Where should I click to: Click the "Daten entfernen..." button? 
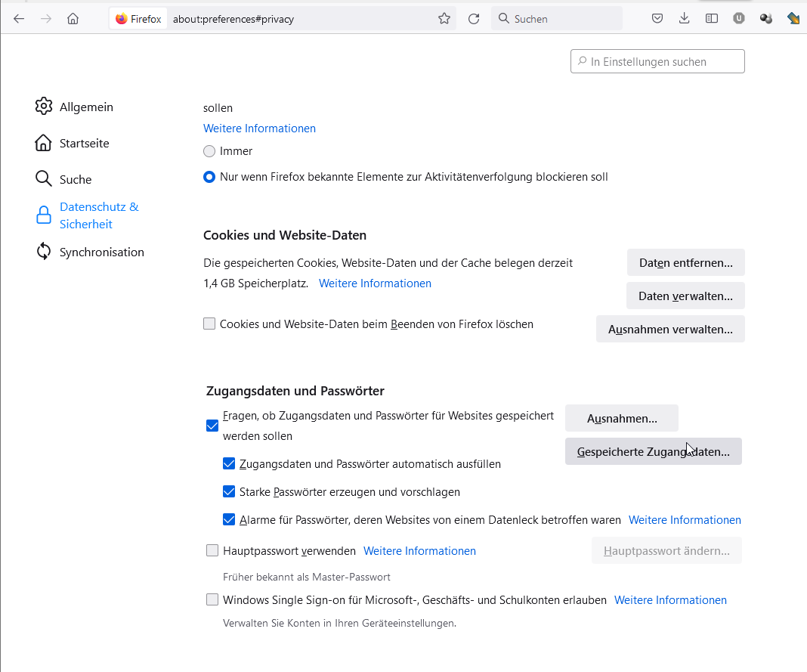pyautogui.click(x=685, y=263)
